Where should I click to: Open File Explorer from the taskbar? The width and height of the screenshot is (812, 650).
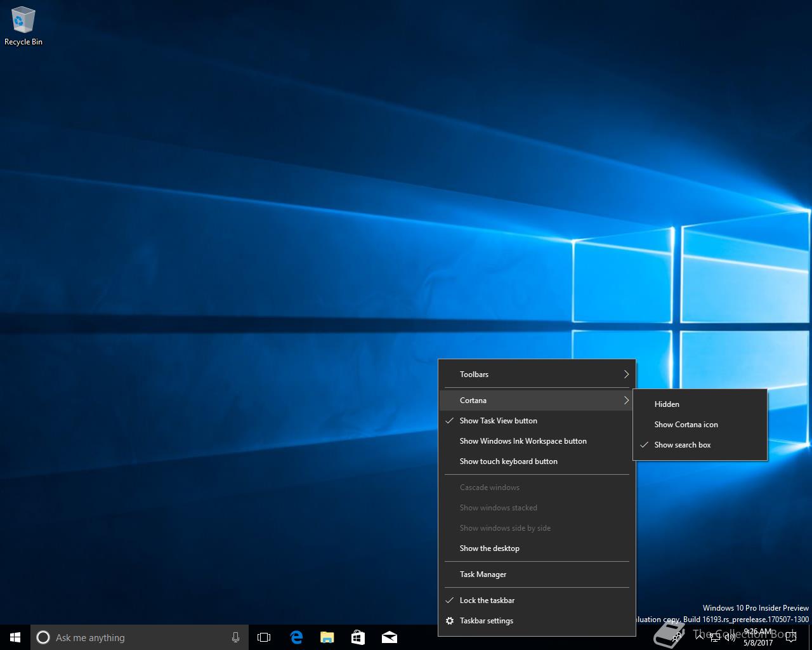327,637
